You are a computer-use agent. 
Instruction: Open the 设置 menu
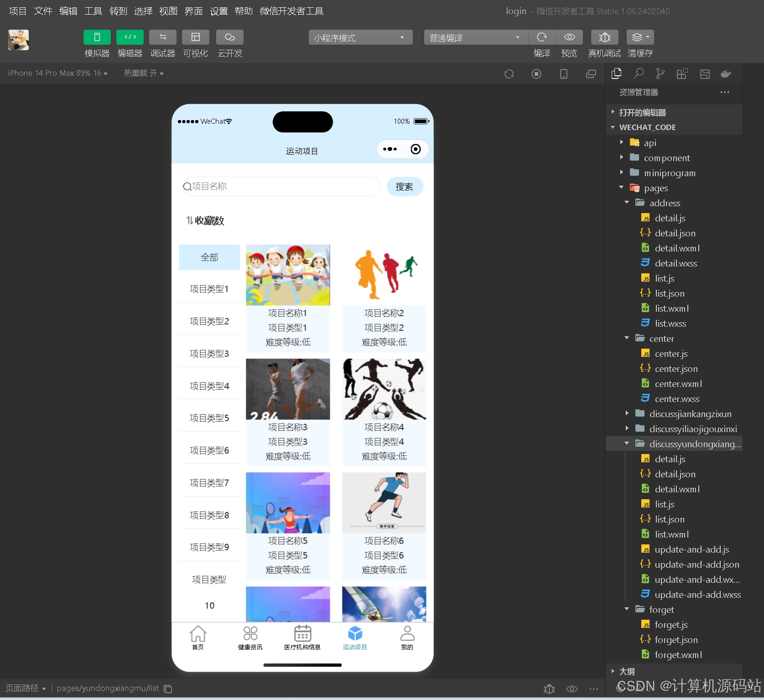[x=218, y=11]
